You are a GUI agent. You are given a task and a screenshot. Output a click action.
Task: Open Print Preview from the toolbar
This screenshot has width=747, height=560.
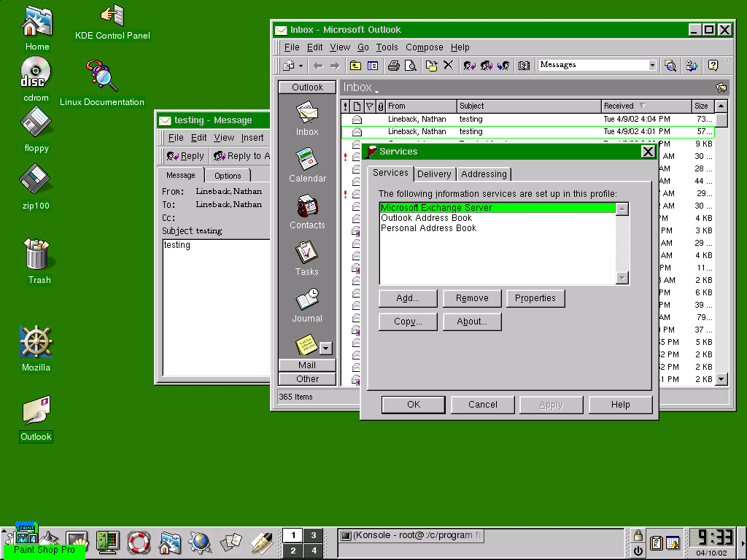click(410, 66)
